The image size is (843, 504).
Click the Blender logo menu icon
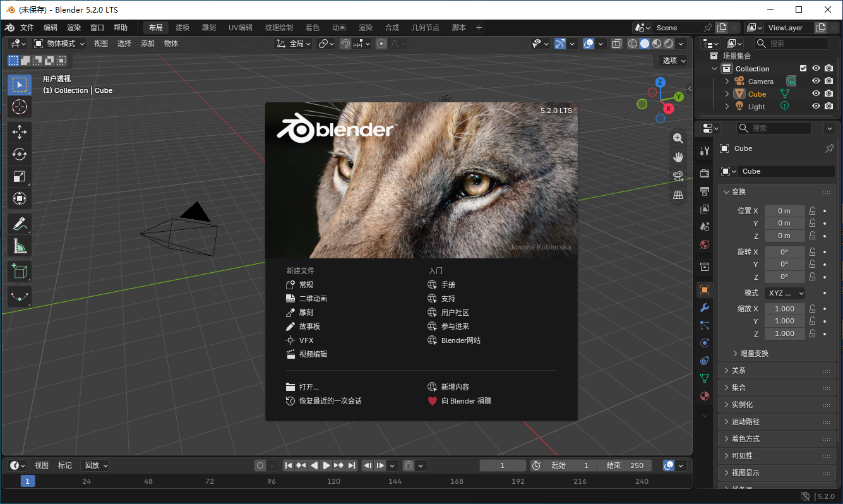[x=9, y=28]
